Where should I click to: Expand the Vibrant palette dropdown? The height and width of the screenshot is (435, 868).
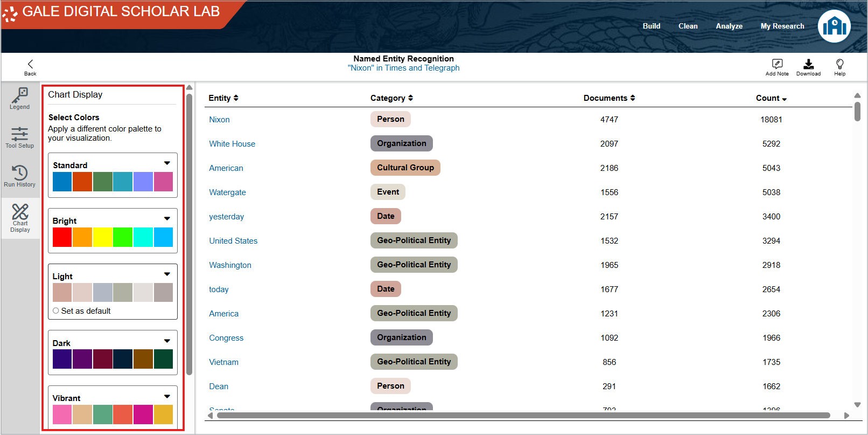(167, 396)
